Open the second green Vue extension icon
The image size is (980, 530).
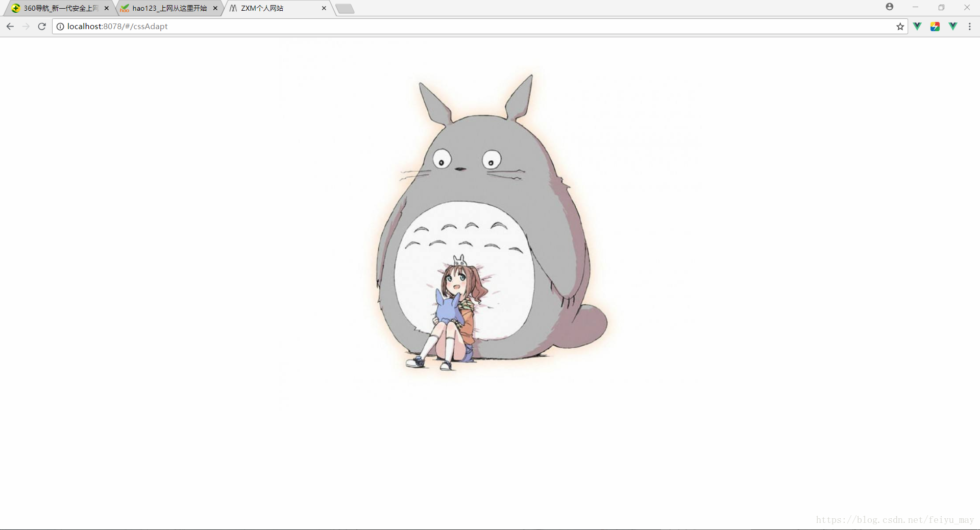click(953, 27)
